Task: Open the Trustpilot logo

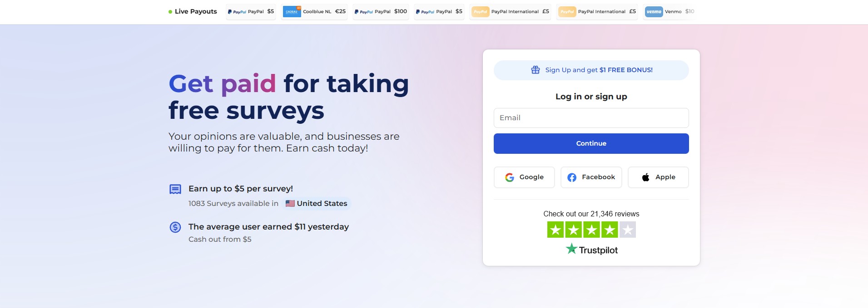Action: [591, 249]
